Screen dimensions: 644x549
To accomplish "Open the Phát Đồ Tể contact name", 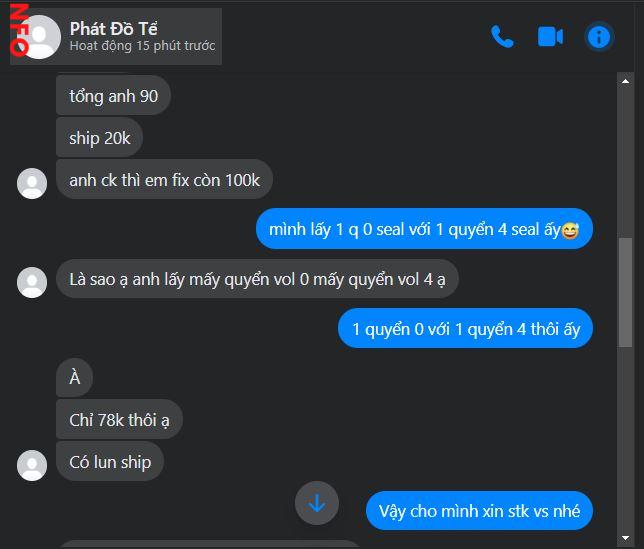I will coord(114,29).
